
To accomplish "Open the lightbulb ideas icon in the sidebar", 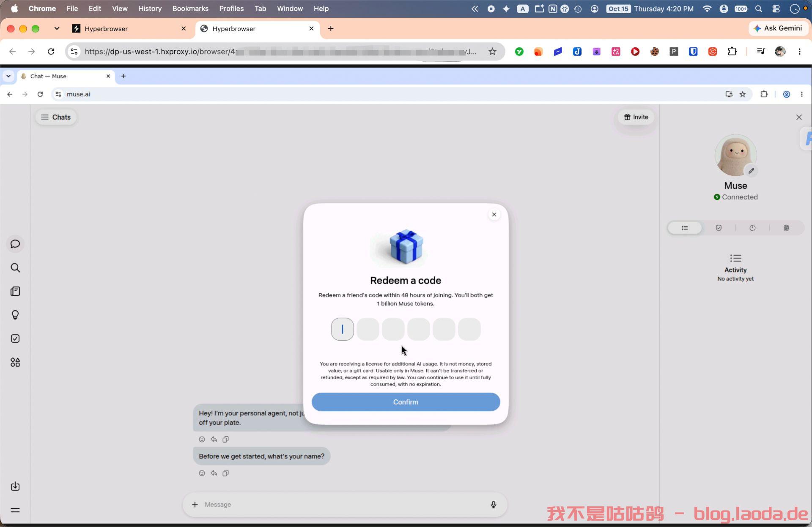I will pyautogui.click(x=15, y=315).
